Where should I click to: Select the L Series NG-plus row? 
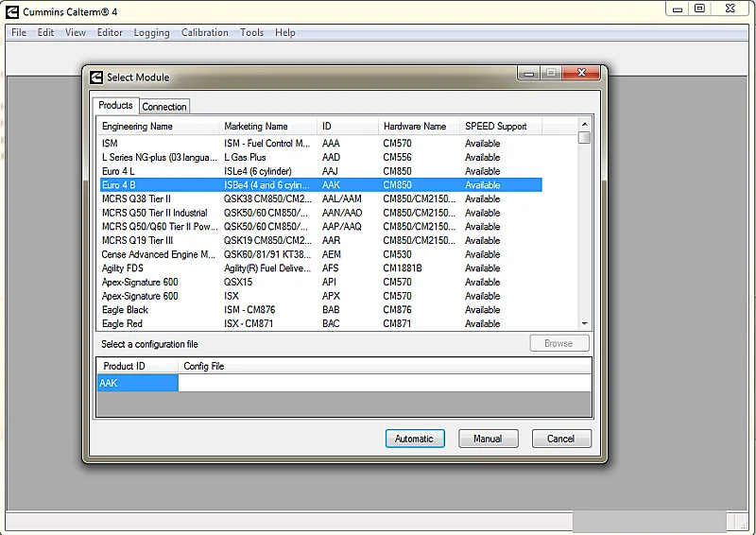(320, 157)
